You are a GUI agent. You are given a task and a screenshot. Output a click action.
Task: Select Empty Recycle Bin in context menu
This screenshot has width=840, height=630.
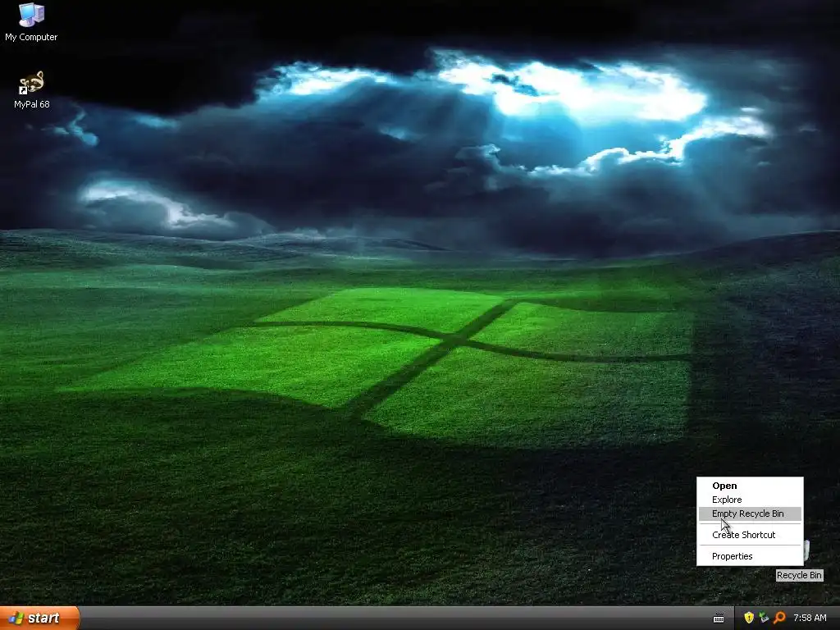pos(750,514)
